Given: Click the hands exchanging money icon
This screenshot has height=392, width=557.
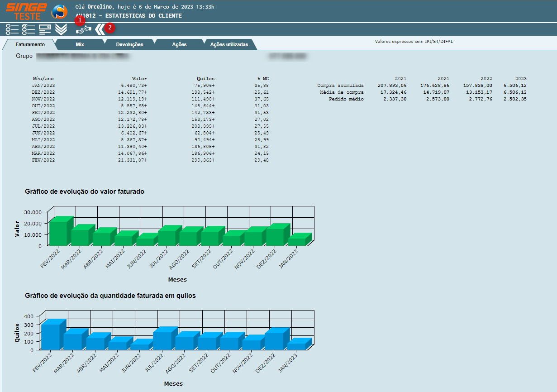Looking at the screenshot, I should [x=83, y=30].
